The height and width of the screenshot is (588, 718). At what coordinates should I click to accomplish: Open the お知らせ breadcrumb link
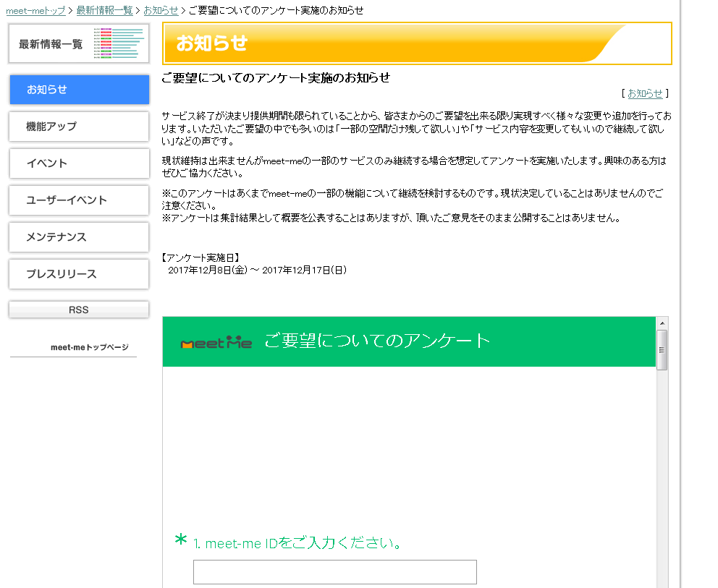point(161,10)
